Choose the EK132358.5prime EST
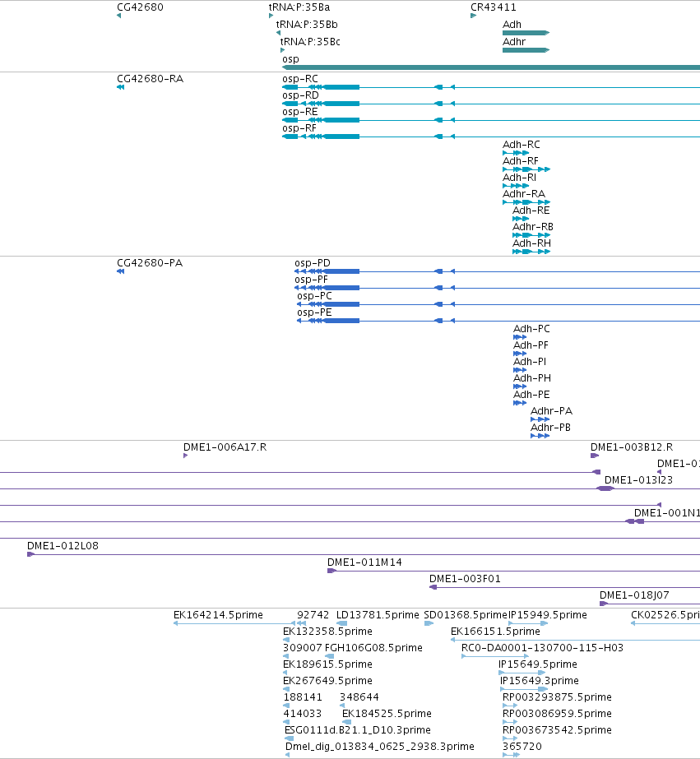This screenshot has width=700, height=759. [x=286, y=640]
